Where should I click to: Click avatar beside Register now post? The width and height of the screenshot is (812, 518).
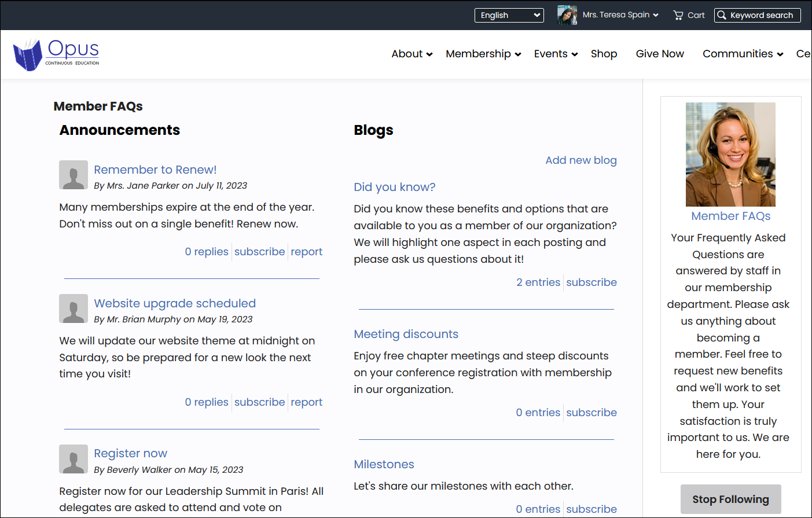pos(74,459)
